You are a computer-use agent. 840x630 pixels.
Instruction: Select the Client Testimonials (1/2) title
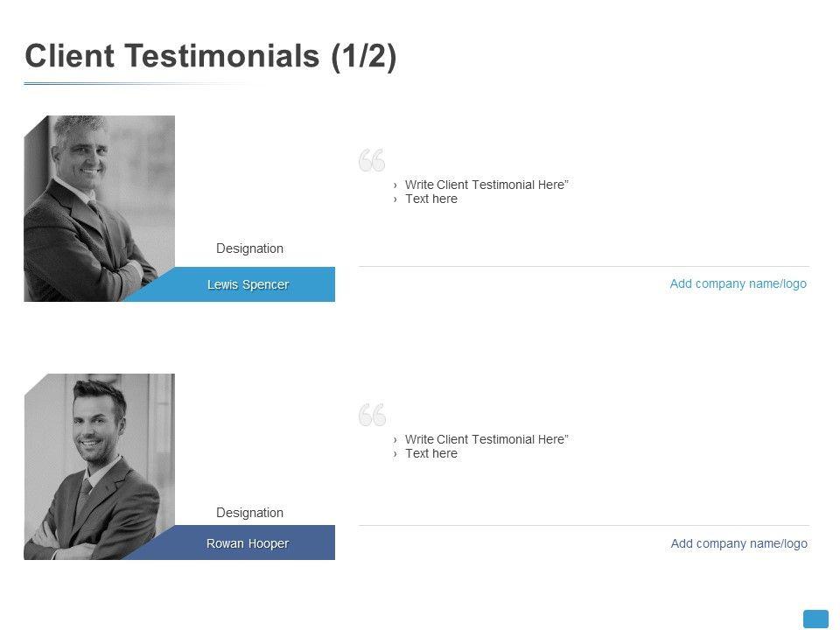coord(211,56)
